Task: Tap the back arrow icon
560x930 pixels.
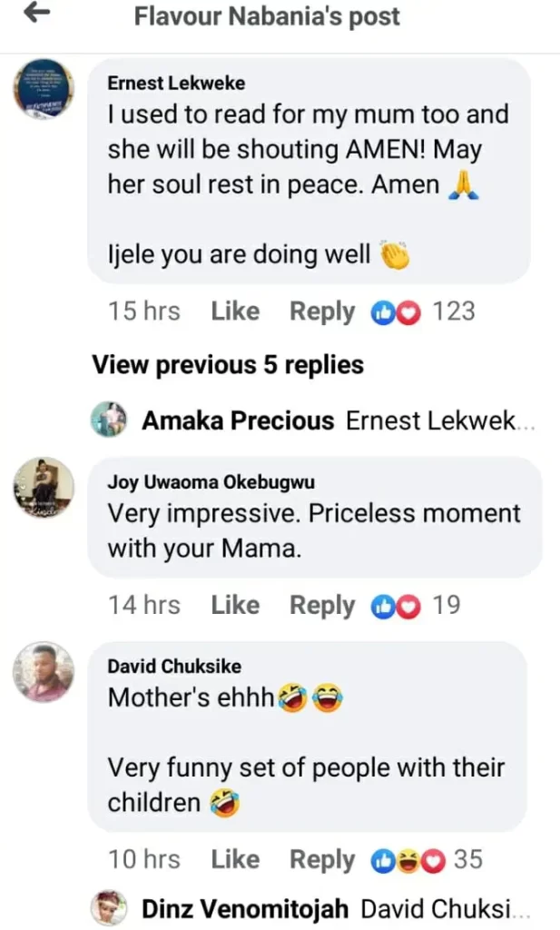Action: coord(38,14)
